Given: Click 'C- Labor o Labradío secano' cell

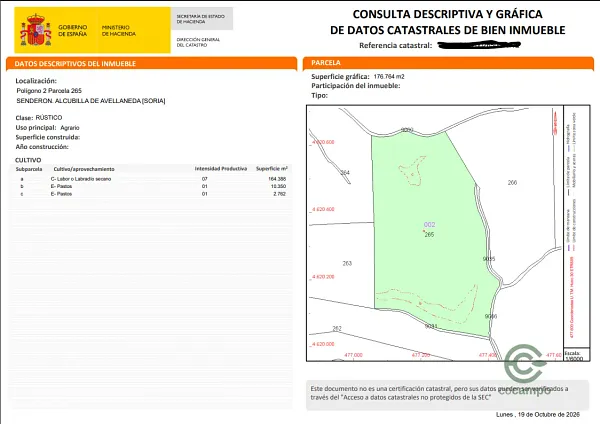Looking at the screenshot, I should point(81,179).
